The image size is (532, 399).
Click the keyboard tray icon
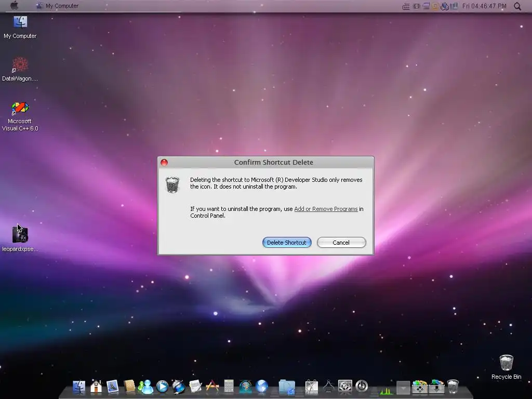pyautogui.click(x=406, y=6)
